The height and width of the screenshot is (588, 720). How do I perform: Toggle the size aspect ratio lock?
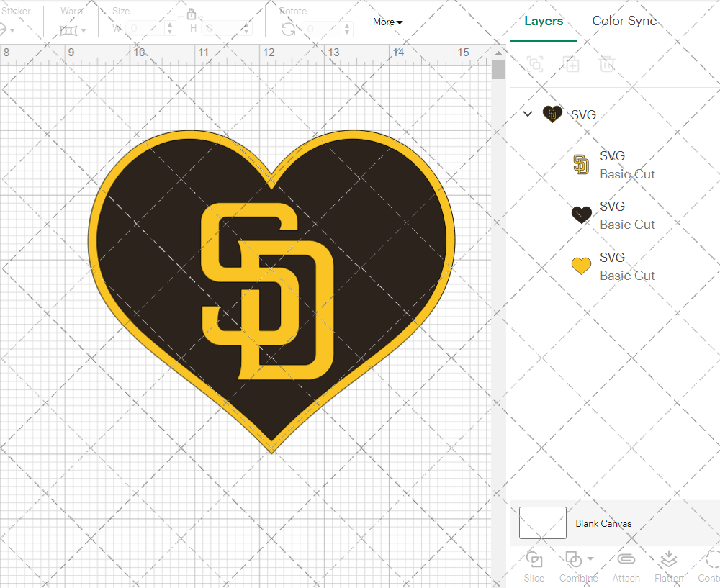[192, 14]
